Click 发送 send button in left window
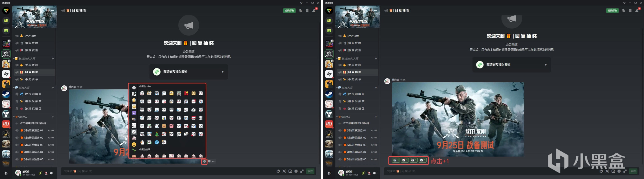Viewport: 644px width, 179px height. [310, 171]
